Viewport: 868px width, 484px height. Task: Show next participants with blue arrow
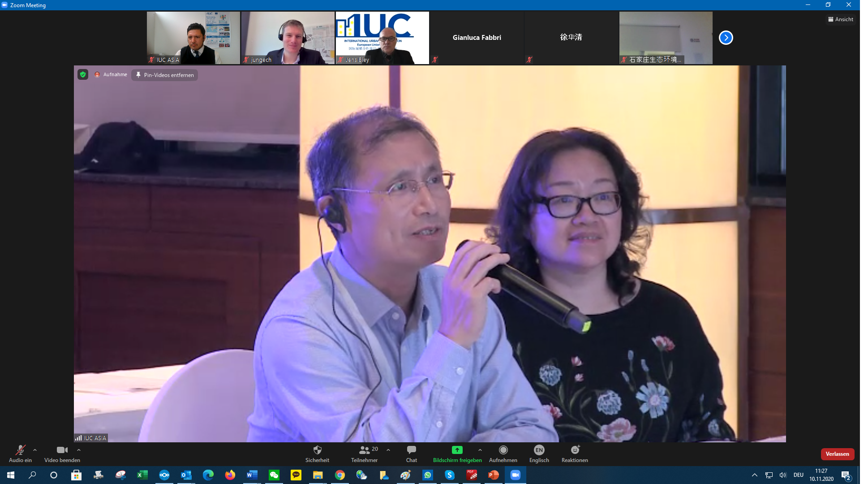tap(726, 38)
